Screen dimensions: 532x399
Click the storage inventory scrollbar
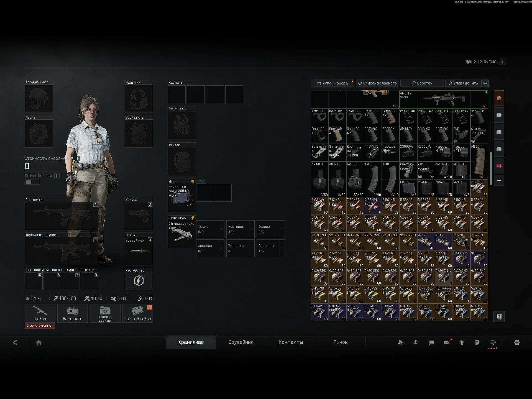[x=491, y=169]
